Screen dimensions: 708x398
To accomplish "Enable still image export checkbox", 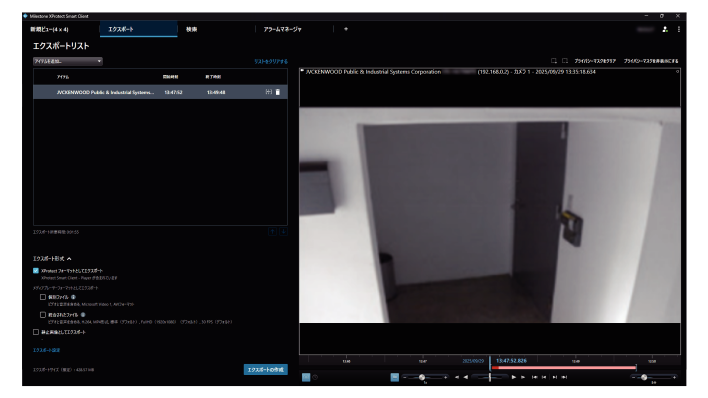I will tap(36, 332).
